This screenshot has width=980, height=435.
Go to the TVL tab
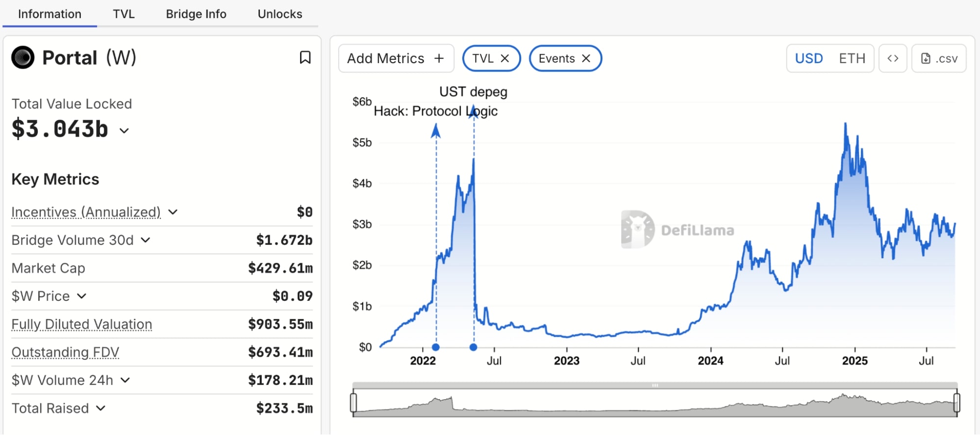[x=124, y=14]
